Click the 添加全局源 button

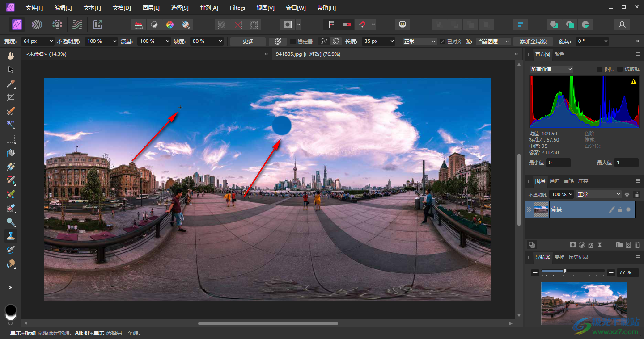point(533,41)
